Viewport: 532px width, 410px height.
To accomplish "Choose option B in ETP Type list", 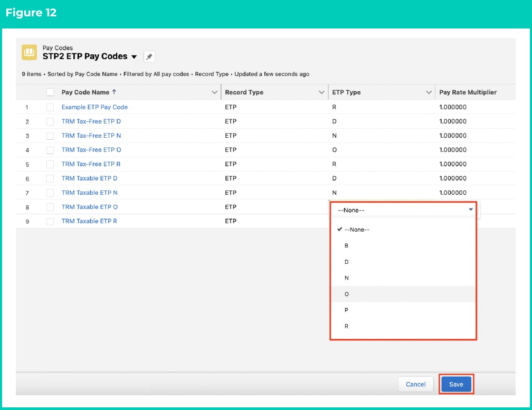I will pos(403,245).
